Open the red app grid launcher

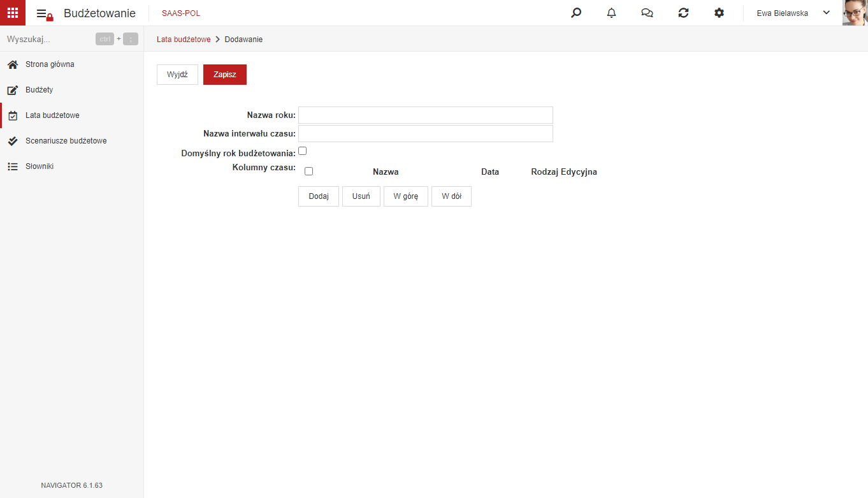click(x=13, y=13)
